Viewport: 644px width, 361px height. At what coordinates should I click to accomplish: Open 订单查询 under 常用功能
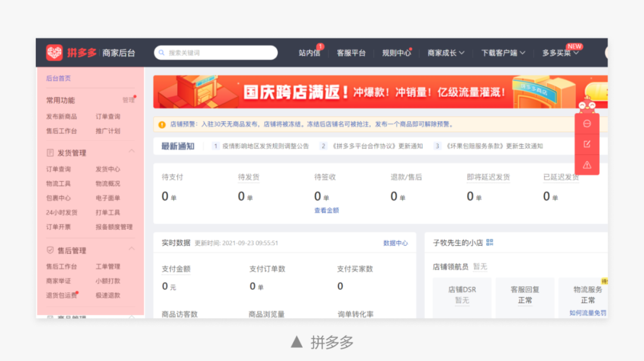tap(107, 117)
